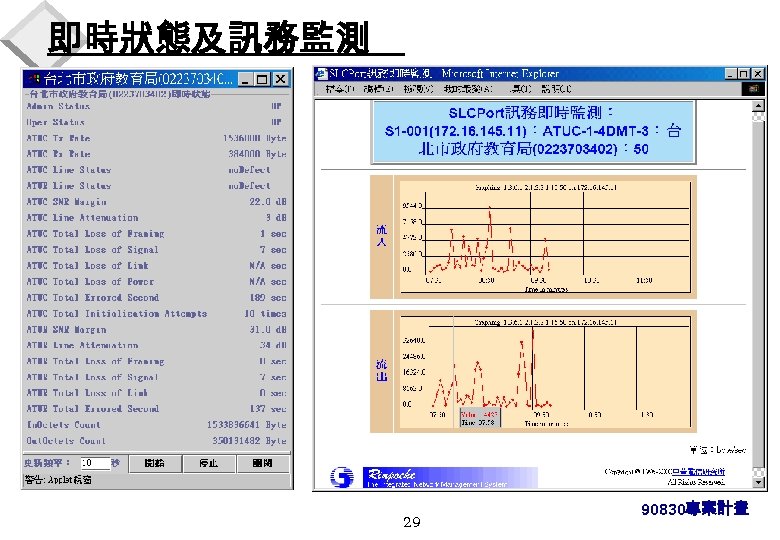Select the ATUC Total Loss of Link row

tap(156, 265)
